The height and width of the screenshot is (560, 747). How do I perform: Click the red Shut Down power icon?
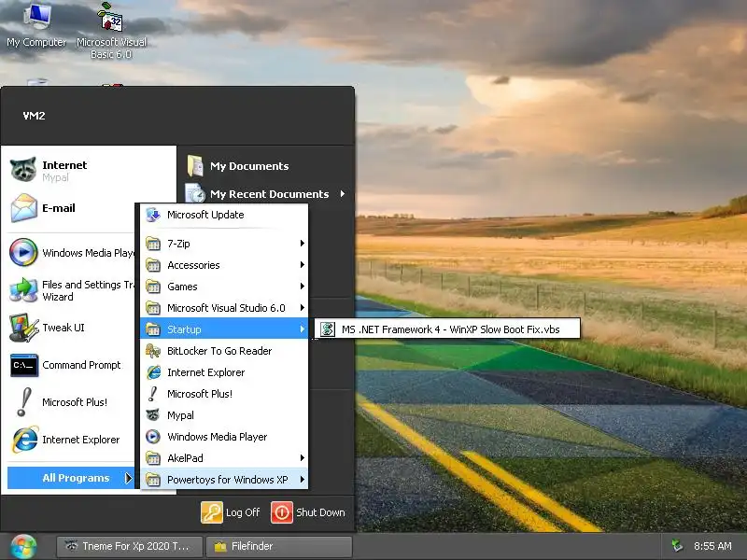pos(282,512)
